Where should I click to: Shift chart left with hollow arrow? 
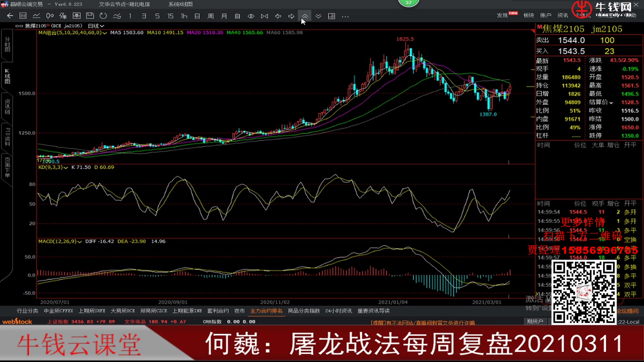pos(278,16)
